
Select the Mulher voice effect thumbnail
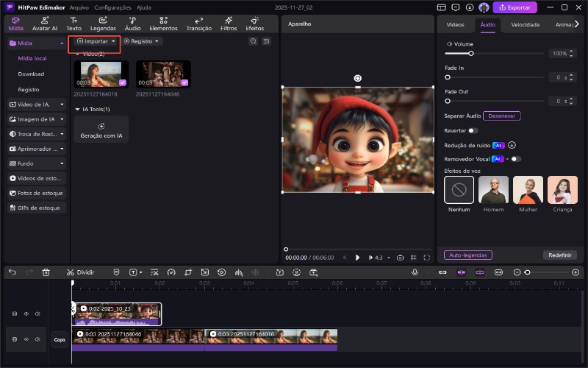[528, 191]
